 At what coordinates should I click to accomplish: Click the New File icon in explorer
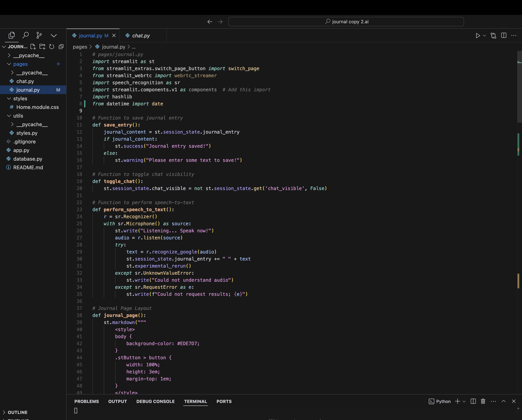(33, 46)
